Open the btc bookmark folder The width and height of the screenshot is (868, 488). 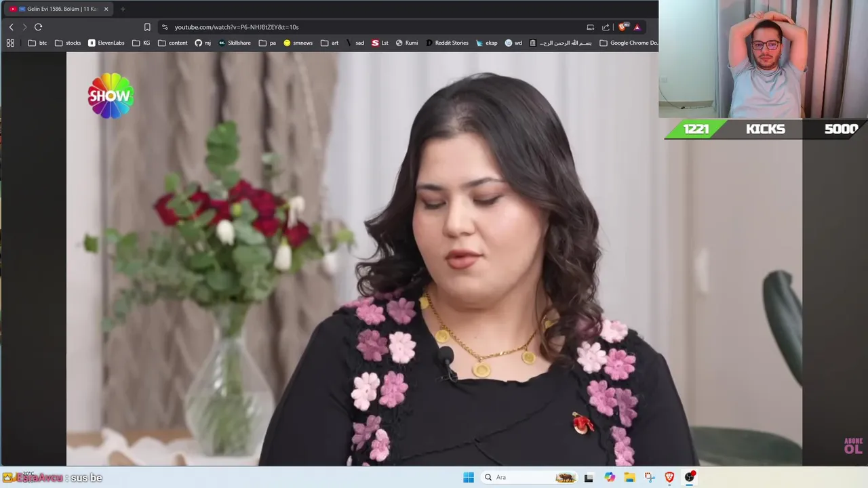click(x=37, y=43)
